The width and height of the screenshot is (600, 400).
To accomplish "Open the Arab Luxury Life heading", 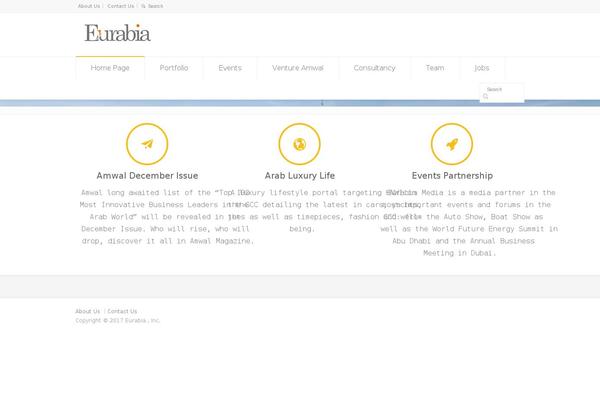I will click(299, 175).
